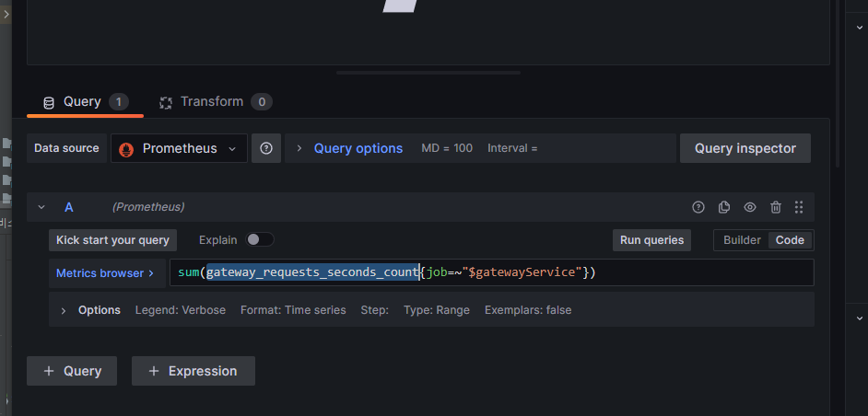Show query A help icon
The height and width of the screenshot is (416, 868).
coord(698,207)
